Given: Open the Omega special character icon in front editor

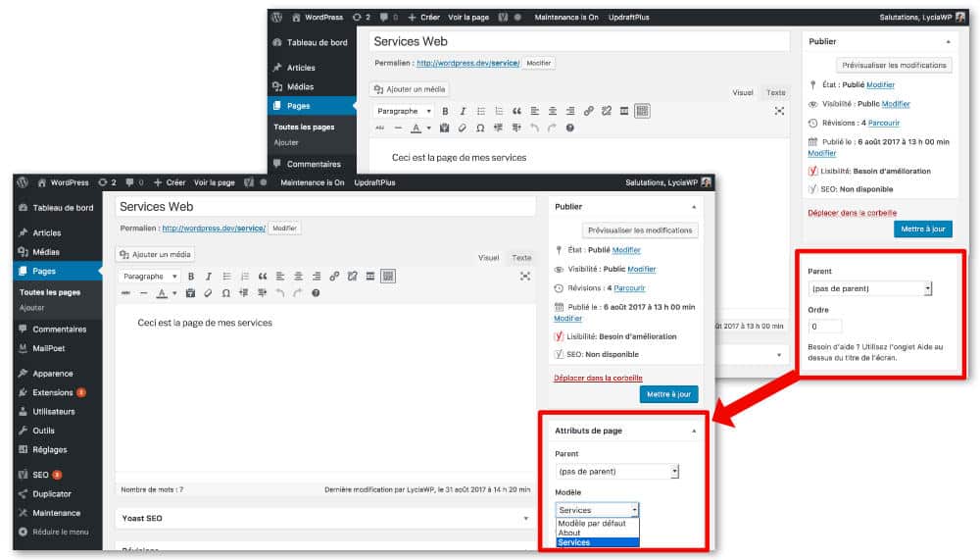Looking at the screenshot, I should tap(226, 293).
